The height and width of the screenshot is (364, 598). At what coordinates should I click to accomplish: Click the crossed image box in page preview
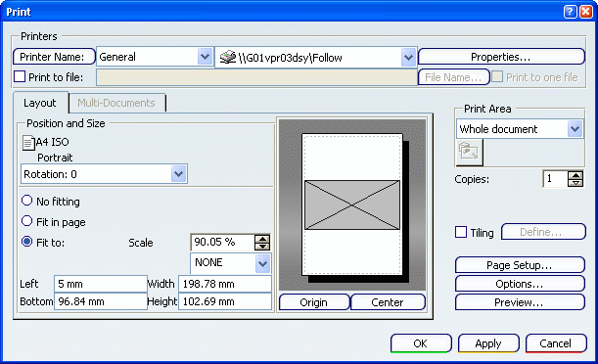point(352,205)
